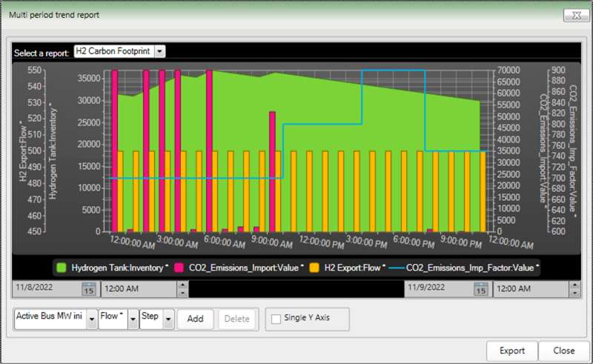Click the start time 12:00 AM field

tap(139, 289)
